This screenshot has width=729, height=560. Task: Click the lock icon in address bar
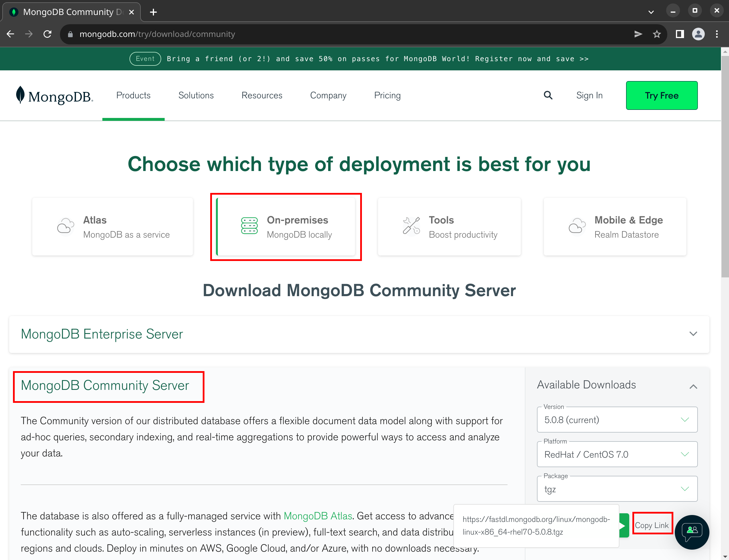click(x=70, y=34)
